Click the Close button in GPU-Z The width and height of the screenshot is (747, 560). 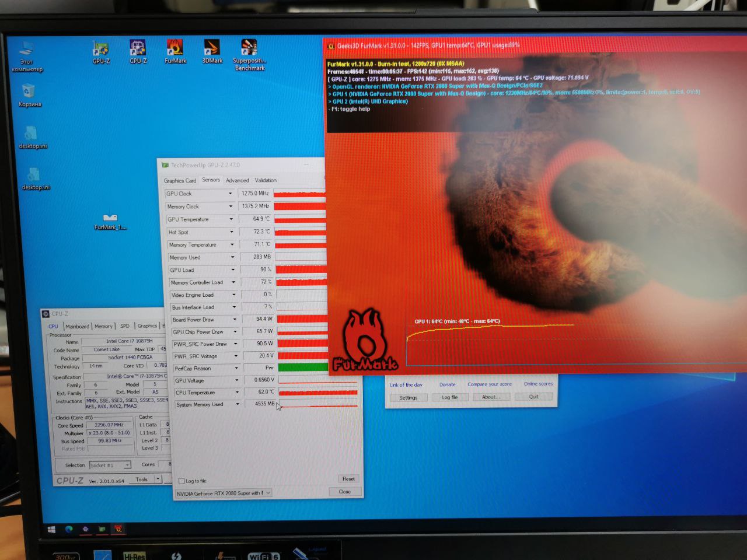click(345, 492)
